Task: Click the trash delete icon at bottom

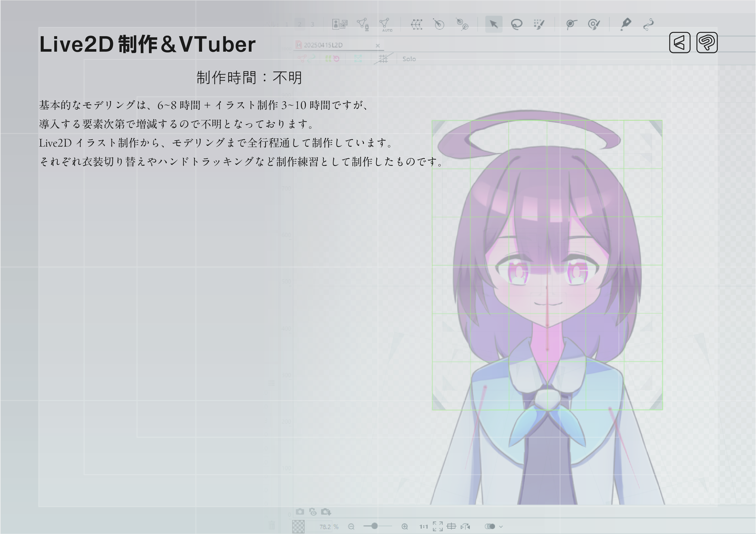Action: 271,525
